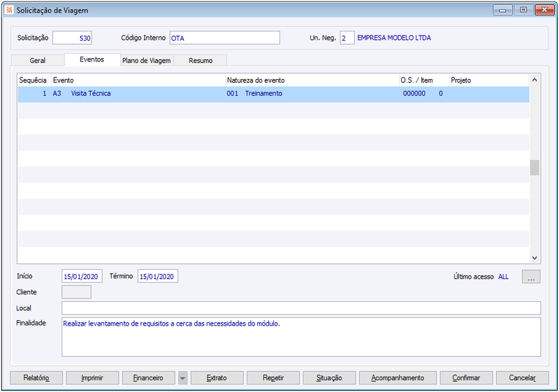This screenshot has height=392, width=559.
Task: Click the Cancelar button
Action: point(522,378)
